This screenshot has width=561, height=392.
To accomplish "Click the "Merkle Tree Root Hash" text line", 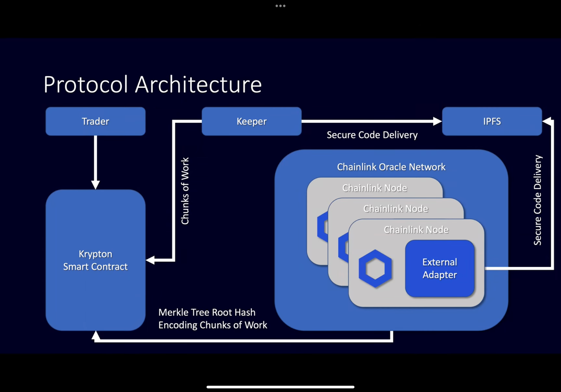I will (x=207, y=312).
